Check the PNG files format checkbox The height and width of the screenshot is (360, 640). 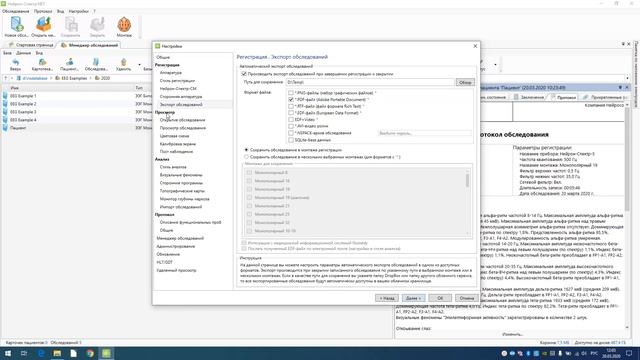pos(291,93)
